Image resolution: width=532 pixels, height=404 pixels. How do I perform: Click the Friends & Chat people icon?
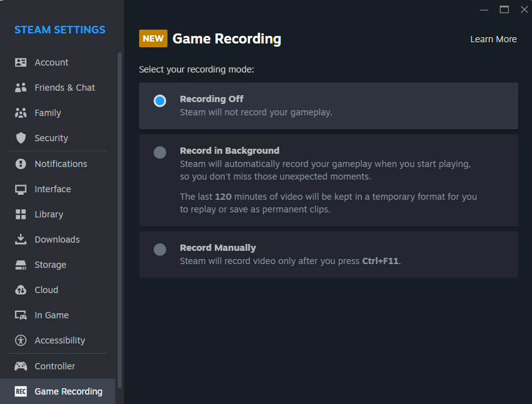21,88
